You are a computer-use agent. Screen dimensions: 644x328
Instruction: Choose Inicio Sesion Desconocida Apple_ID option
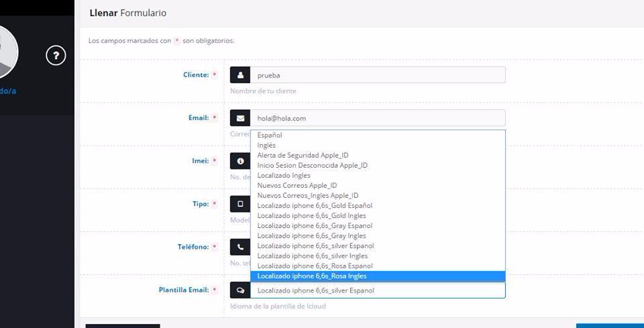coord(378,166)
